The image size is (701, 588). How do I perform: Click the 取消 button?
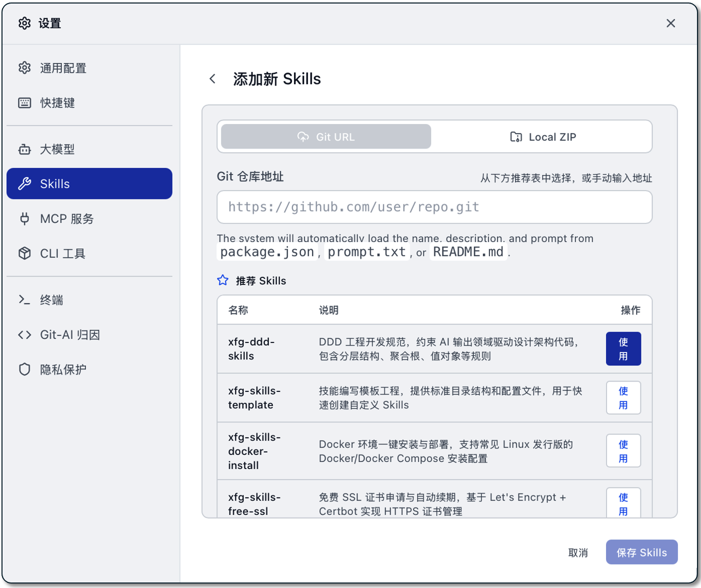pyautogui.click(x=578, y=552)
